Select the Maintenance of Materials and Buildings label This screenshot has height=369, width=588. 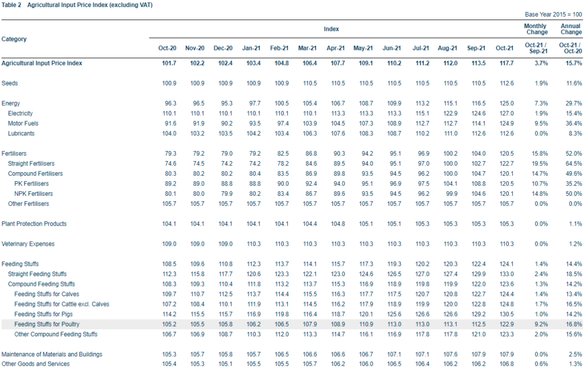tap(52, 354)
